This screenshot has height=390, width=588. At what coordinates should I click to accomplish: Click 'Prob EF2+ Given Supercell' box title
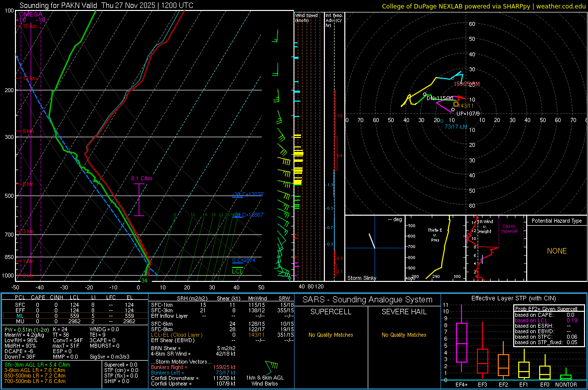(546, 309)
